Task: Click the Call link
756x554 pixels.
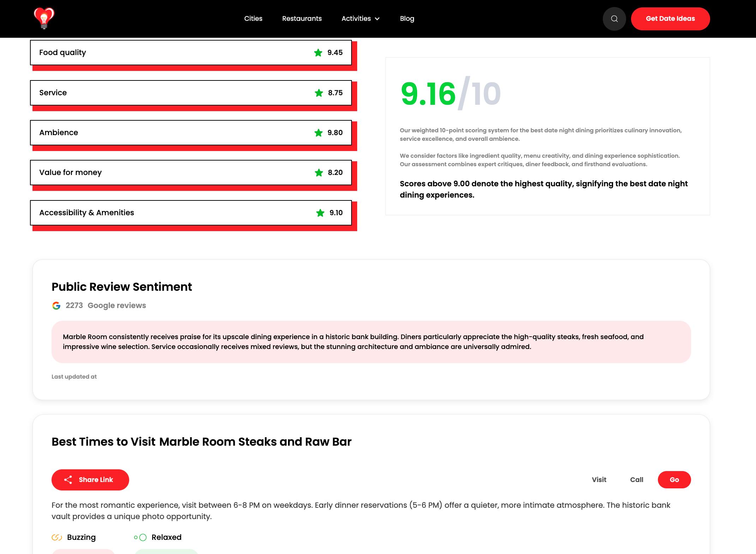Action: 636,480
